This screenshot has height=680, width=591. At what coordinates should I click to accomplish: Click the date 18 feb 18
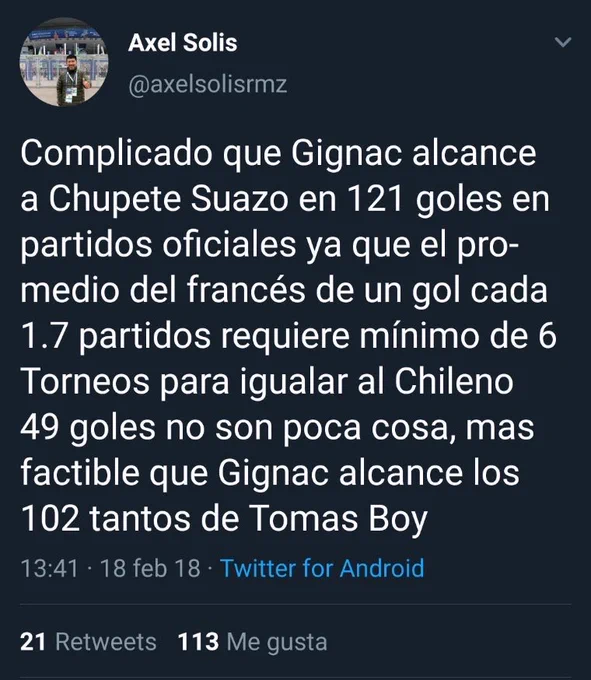[150, 568]
